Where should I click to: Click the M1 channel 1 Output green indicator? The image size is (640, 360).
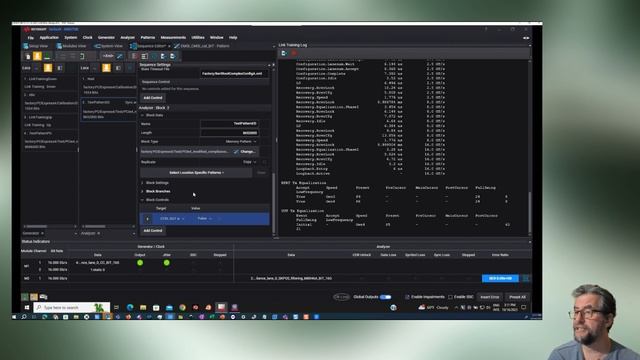point(140,263)
